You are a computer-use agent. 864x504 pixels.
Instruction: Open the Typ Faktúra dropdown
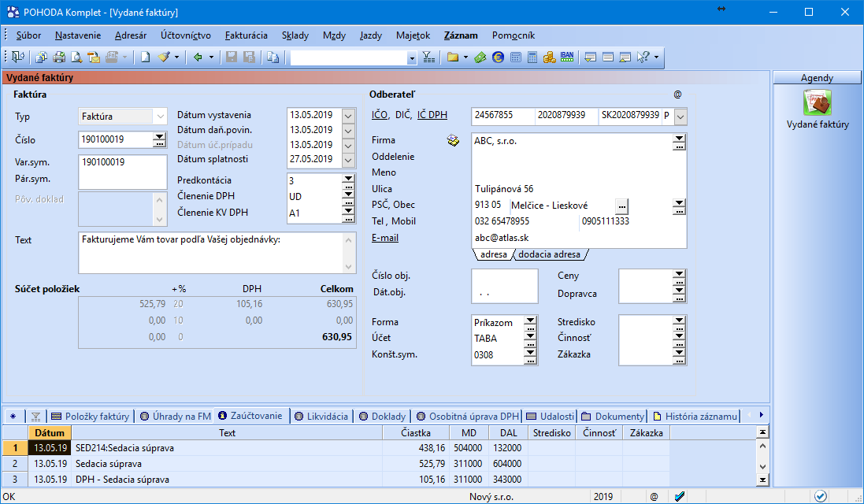pos(161,116)
